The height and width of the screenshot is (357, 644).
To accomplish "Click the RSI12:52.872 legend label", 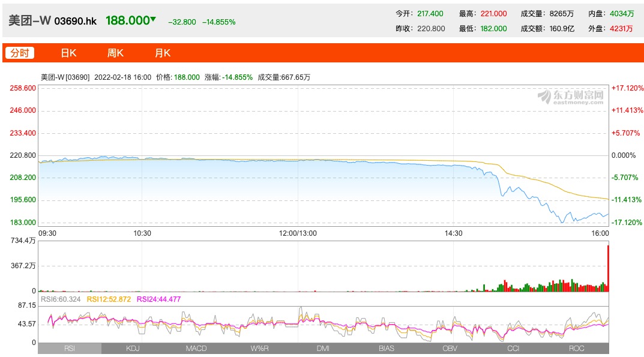I will (109, 299).
